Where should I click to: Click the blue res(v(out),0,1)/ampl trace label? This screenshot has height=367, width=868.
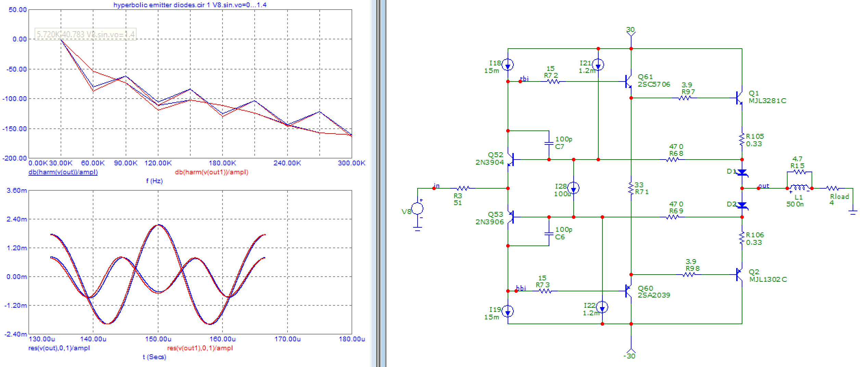click(59, 348)
